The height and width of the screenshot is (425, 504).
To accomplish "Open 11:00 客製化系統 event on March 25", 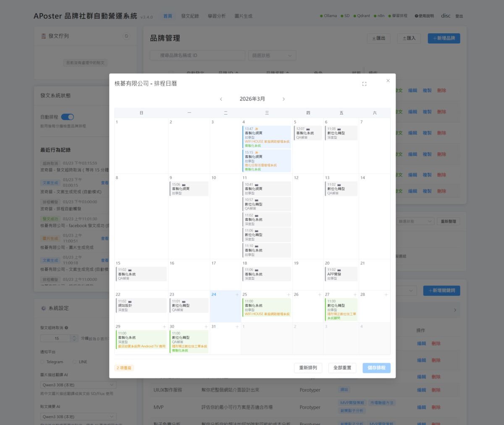I will [x=267, y=308].
